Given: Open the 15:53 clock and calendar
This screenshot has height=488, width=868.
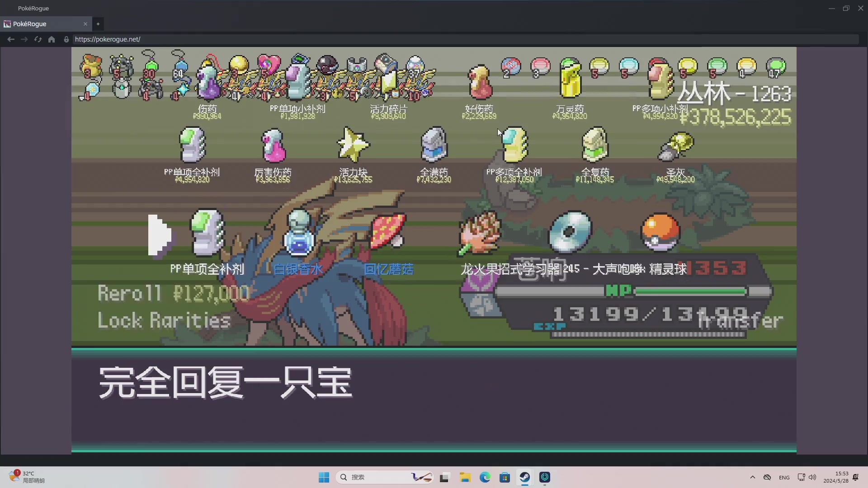Looking at the screenshot, I should point(835,477).
